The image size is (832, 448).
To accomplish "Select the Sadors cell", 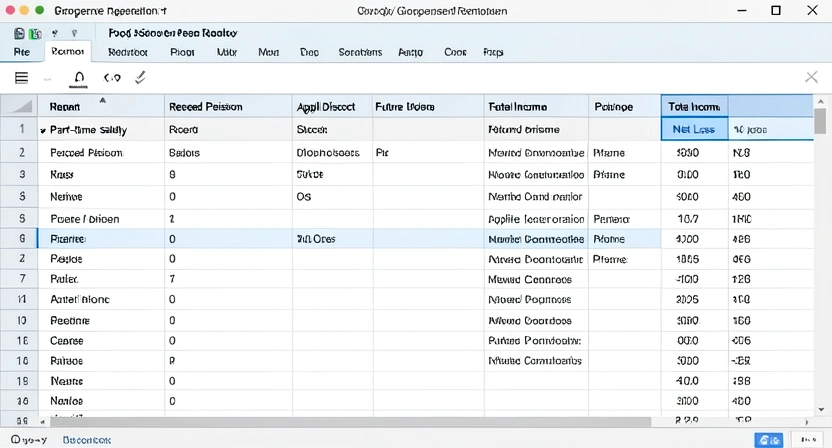I will point(228,153).
